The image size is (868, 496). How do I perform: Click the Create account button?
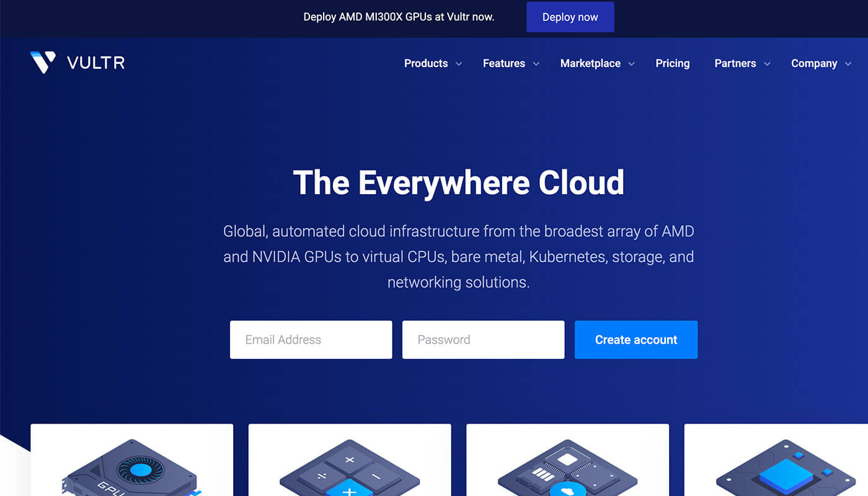(636, 340)
